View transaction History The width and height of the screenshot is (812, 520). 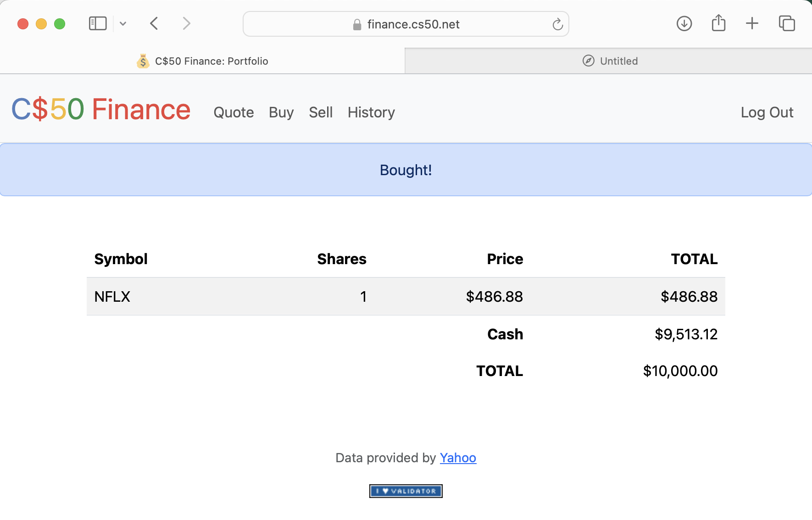tap(371, 112)
